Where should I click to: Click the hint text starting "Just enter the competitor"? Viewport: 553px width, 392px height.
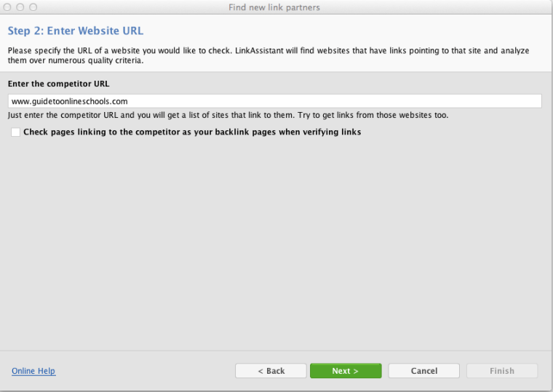click(x=228, y=116)
